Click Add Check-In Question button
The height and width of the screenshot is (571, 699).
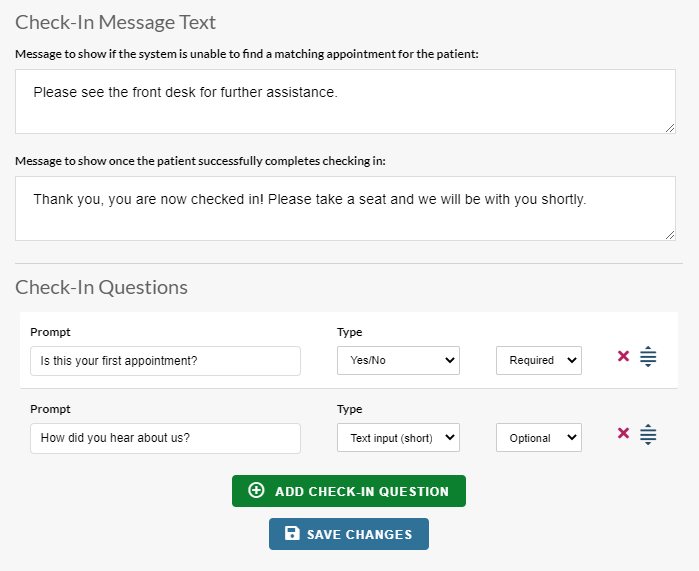point(349,491)
